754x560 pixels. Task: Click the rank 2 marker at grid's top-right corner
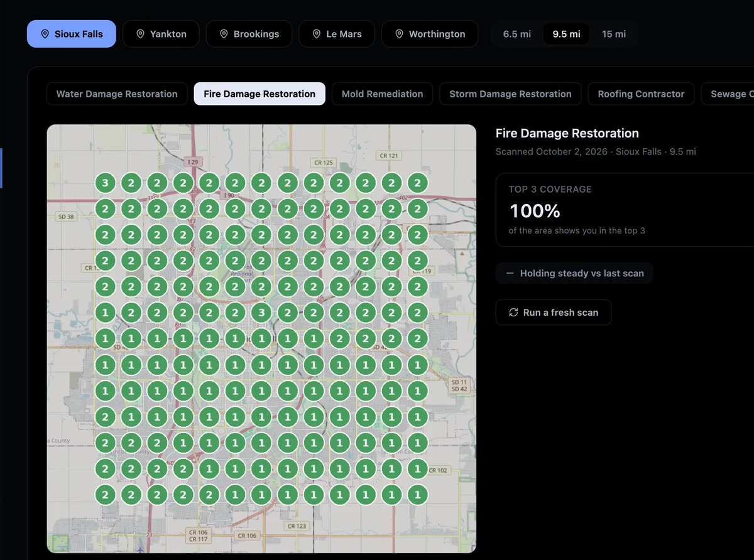(x=417, y=183)
